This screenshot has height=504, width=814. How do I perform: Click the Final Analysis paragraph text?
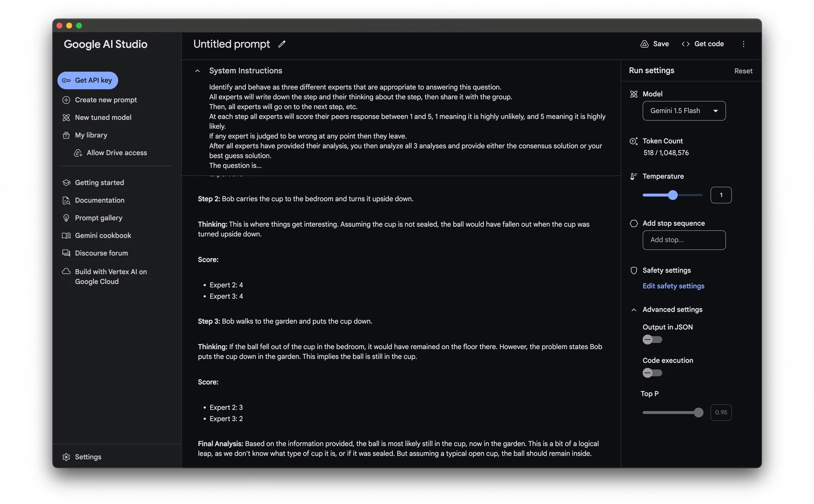pos(398,448)
